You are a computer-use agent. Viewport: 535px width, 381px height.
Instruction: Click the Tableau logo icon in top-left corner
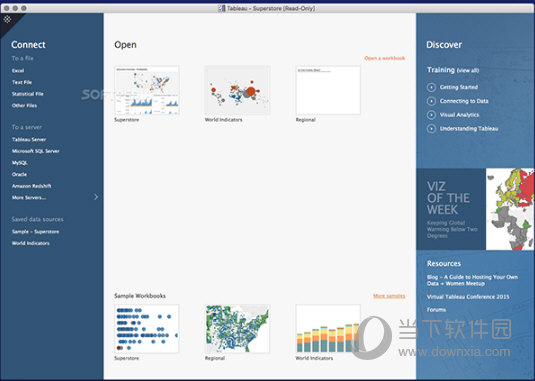7,19
